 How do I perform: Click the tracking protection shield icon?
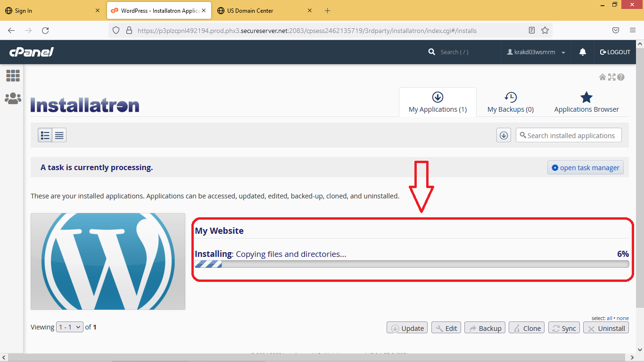116,30
